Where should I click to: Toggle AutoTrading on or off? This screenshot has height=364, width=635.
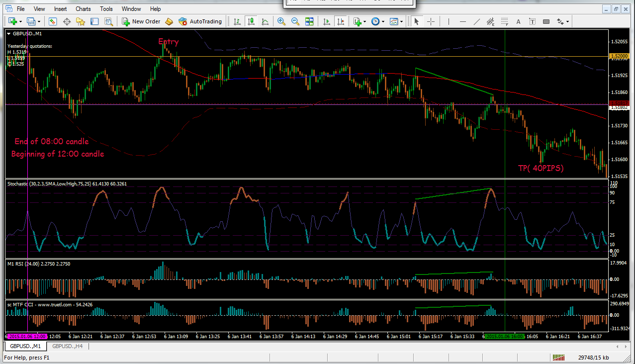tap(200, 21)
